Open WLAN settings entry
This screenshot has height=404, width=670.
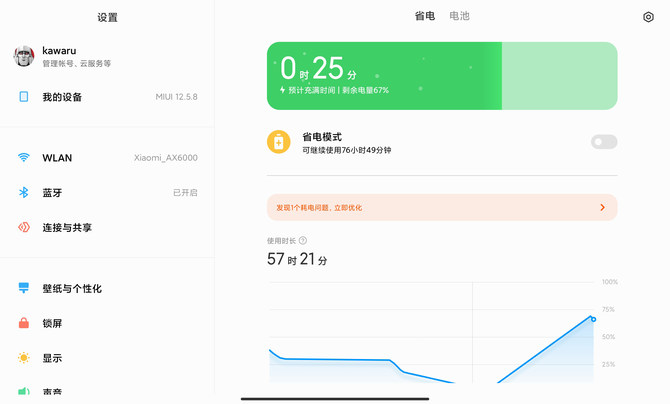107,158
